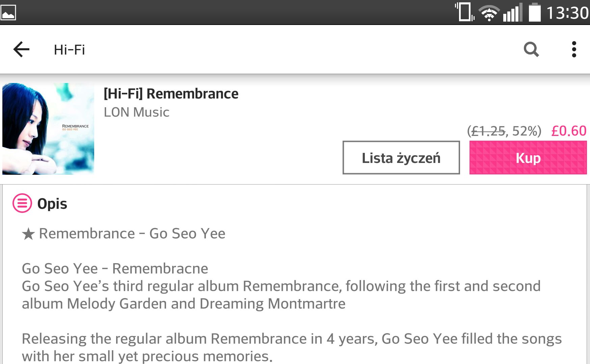Tap the Hi-Fi header title

69,50
